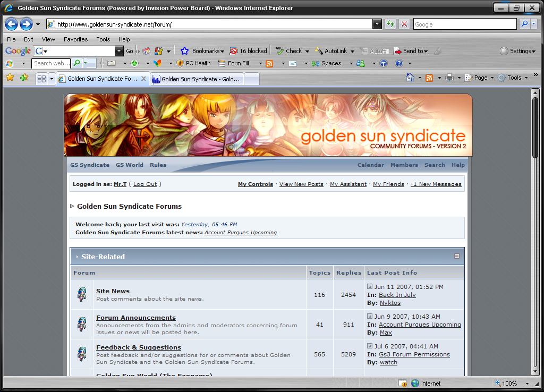Click the Search web field in Live toolbar

(51, 63)
